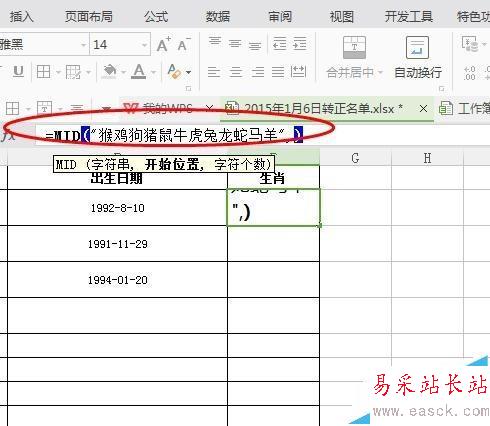
Task: Select the cell containing 1994-01-20
Action: tap(117, 280)
